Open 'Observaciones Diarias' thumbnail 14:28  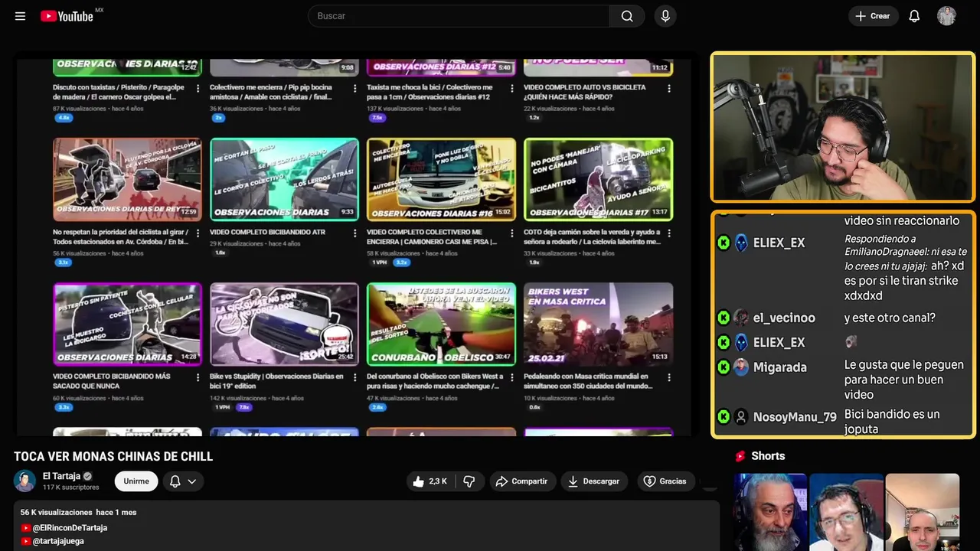tap(127, 324)
